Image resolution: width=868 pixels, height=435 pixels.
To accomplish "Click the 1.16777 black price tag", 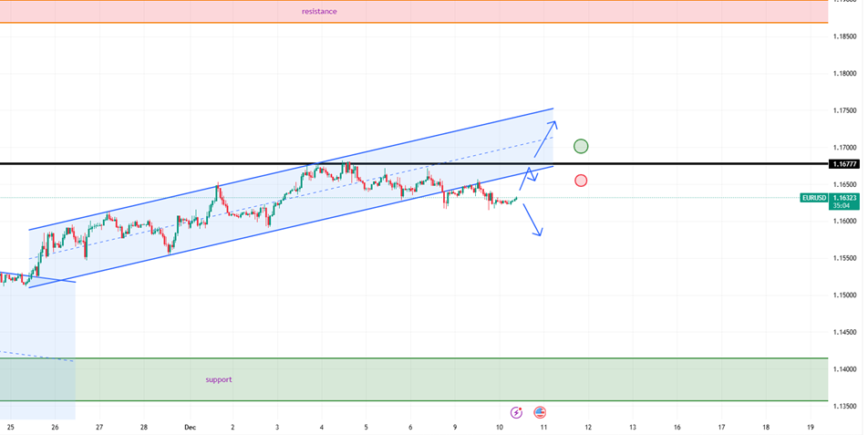I will 843,164.
